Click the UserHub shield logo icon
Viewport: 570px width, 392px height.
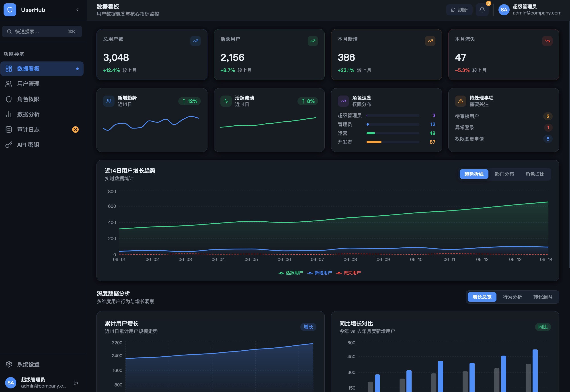coord(10,10)
